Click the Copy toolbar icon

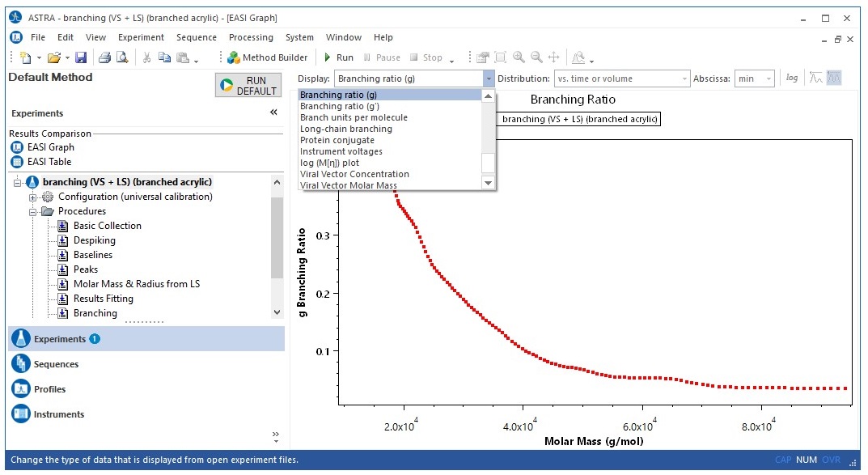[x=164, y=57]
